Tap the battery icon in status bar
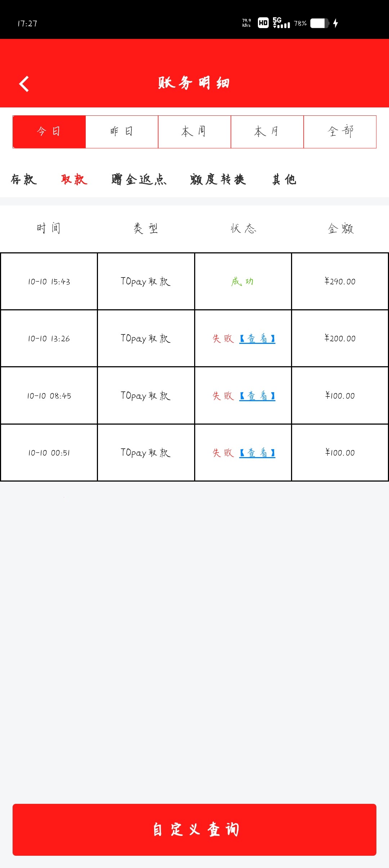389x868 pixels. pyautogui.click(x=319, y=23)
